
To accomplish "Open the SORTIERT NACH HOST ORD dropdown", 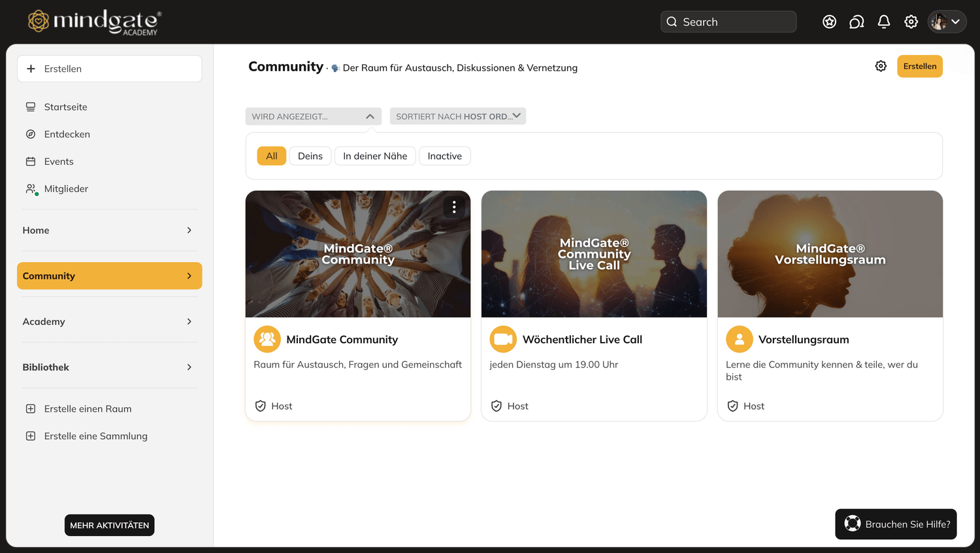I will tap(458, 116).
